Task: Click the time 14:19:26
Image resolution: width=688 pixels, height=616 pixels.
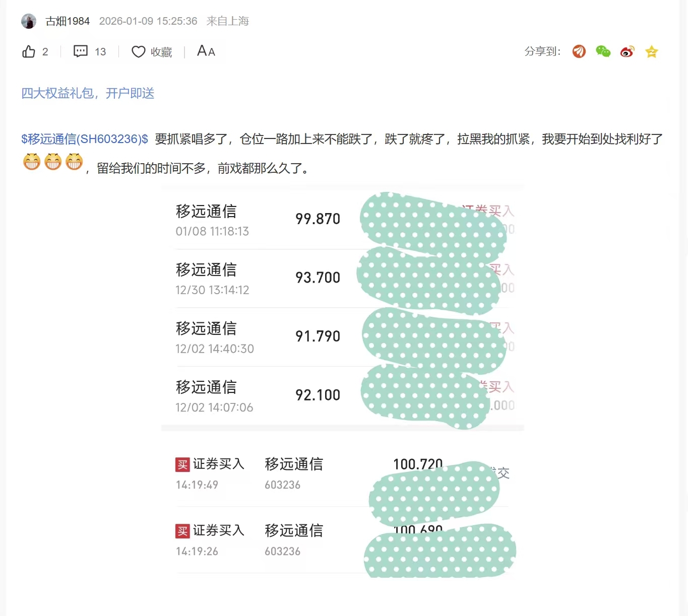Action: (x=197, y=552)
